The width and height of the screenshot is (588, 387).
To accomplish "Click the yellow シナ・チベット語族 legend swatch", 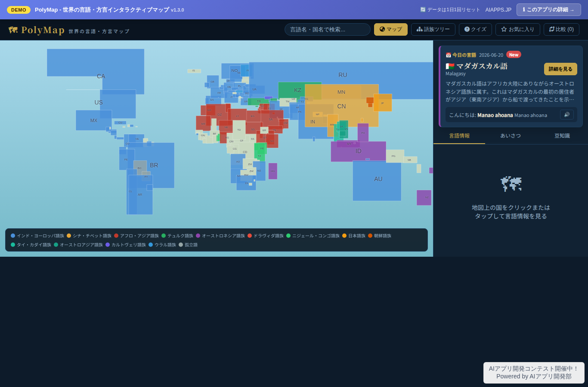I will point(69,236).
